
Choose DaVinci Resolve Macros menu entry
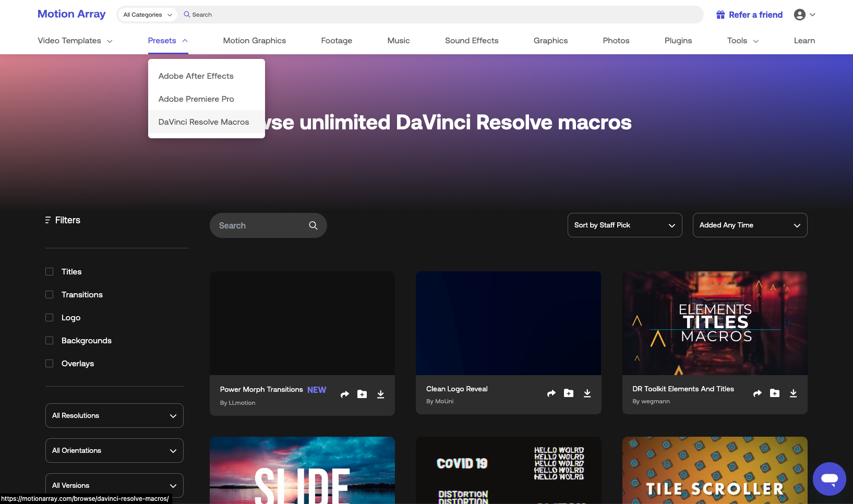pyautogui.click(x=207, y=122)
